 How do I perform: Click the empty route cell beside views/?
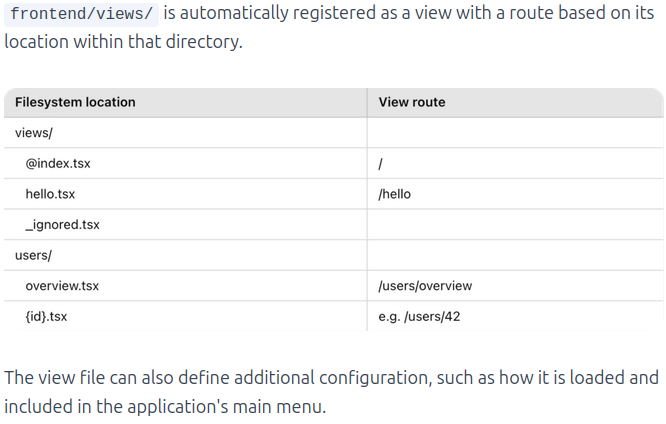[515, 133]
